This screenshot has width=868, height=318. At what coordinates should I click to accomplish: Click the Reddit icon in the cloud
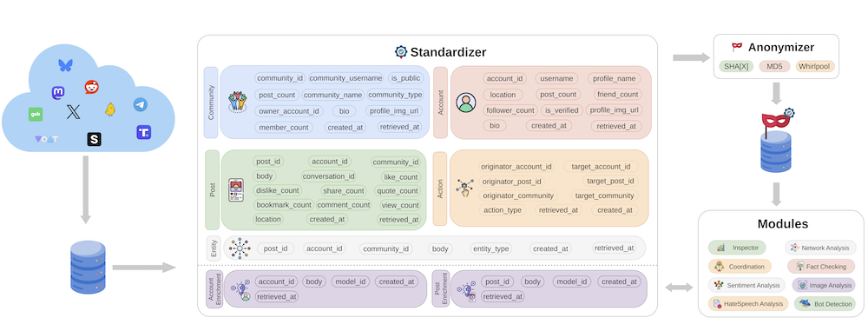[92, 86]
